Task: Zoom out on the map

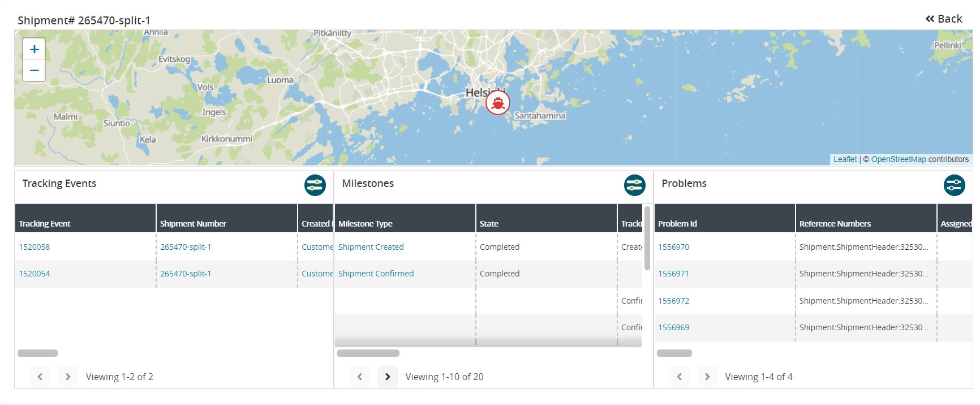Action: point(34,70)
